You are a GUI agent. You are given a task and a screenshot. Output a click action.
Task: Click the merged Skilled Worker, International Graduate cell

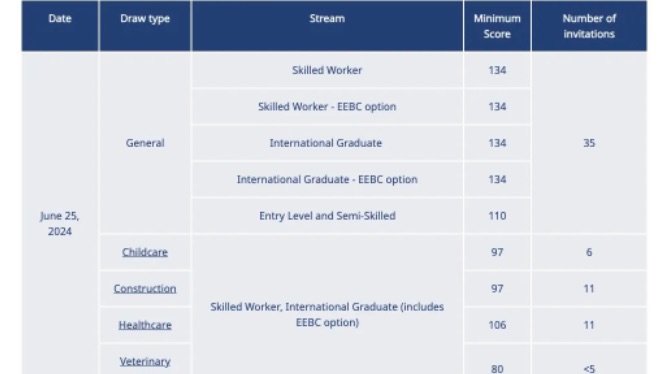tap(327, 315)
